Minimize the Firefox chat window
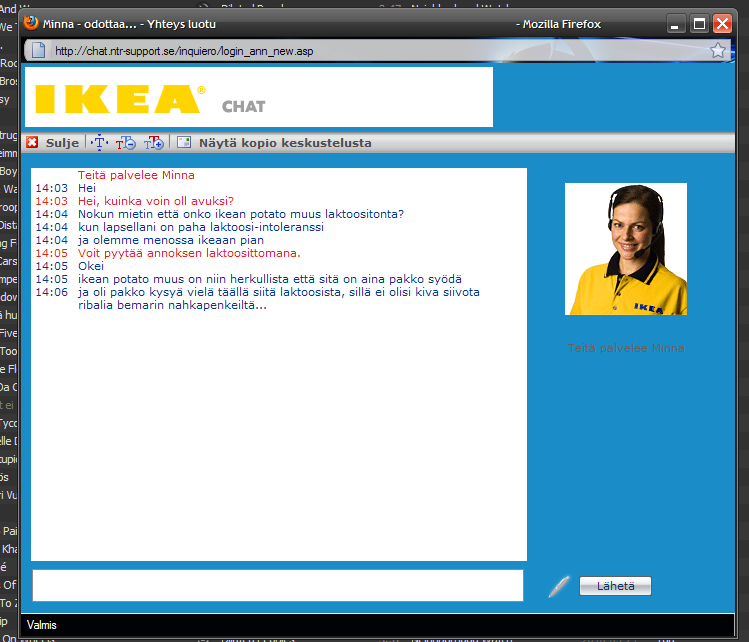Image resolution: width=749 pixels, height=642 pixels. [x=677, y=23]
